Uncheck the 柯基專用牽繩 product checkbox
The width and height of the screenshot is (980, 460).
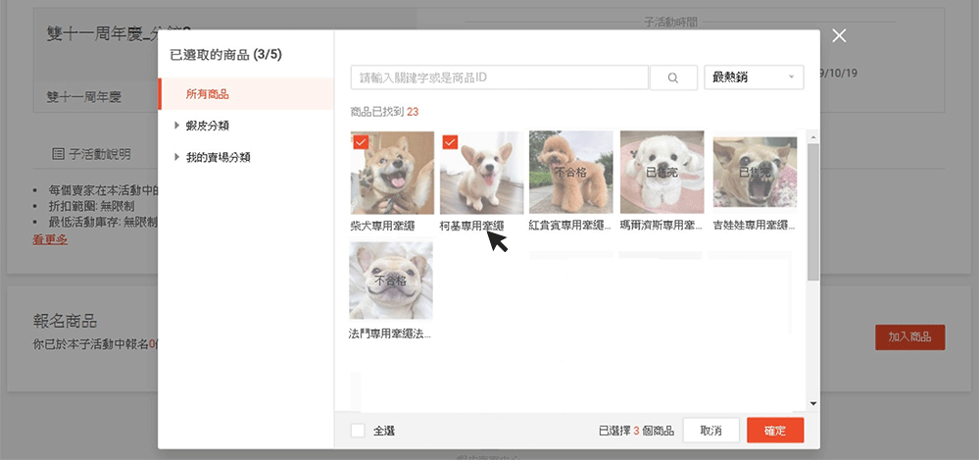pos(450,142)
